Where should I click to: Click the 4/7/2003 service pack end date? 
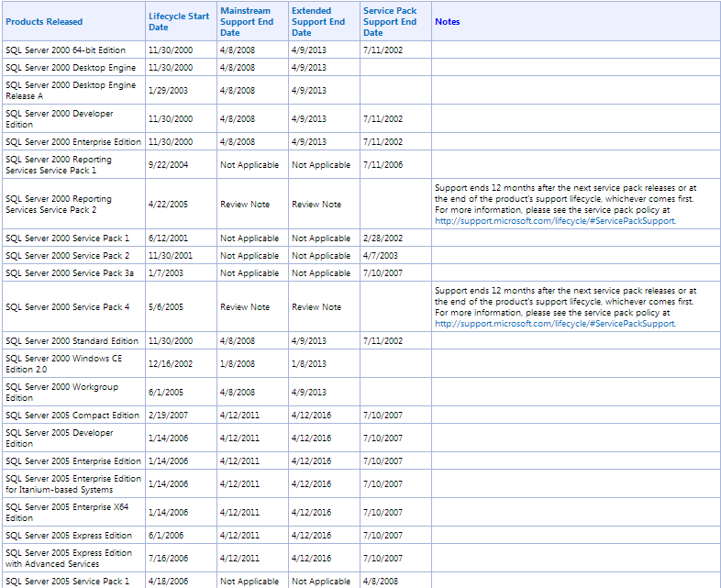[x=381, y=256]
